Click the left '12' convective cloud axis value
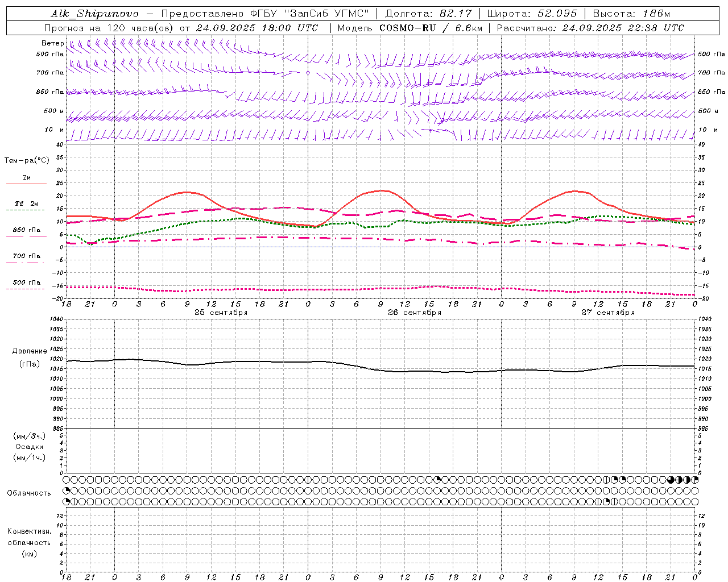This screenshot has height=582, width=728. coord(60,516)
